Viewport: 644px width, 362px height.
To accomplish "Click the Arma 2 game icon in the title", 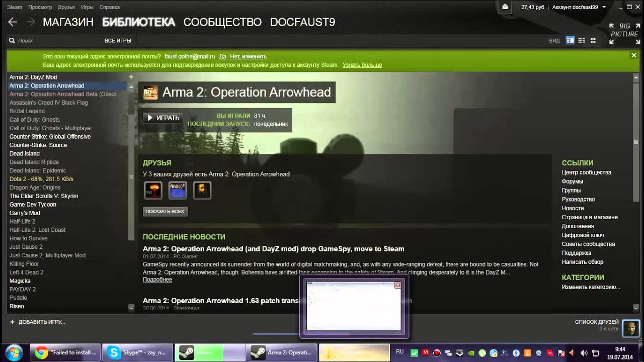I will pyautogui.click(x=150, y=93).
